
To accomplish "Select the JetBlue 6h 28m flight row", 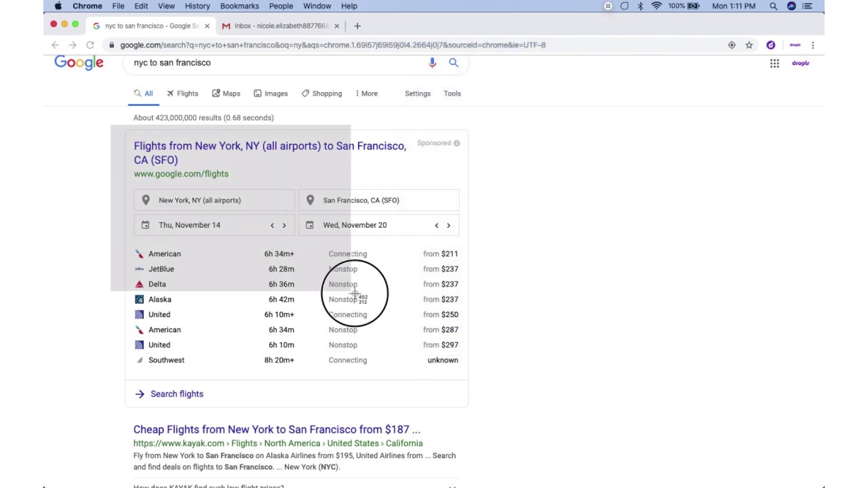I will [x=296, y=269].
